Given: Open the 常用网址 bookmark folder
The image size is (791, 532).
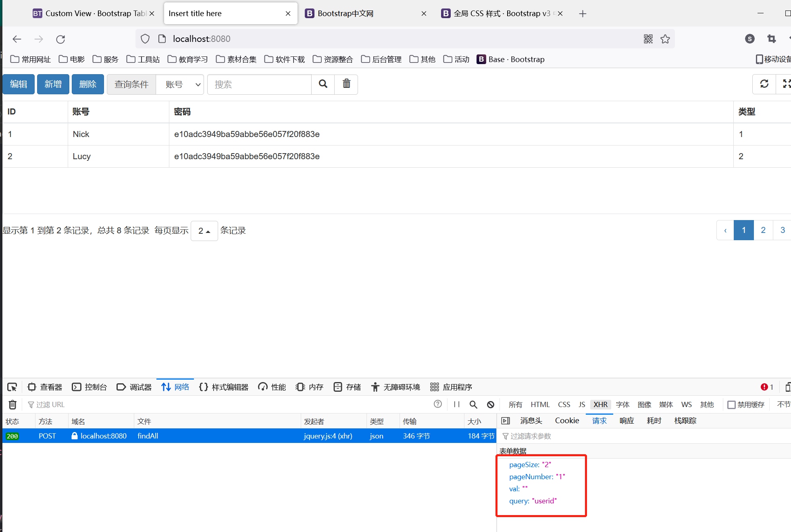Looking at the screenshot, I should [31, 59].
